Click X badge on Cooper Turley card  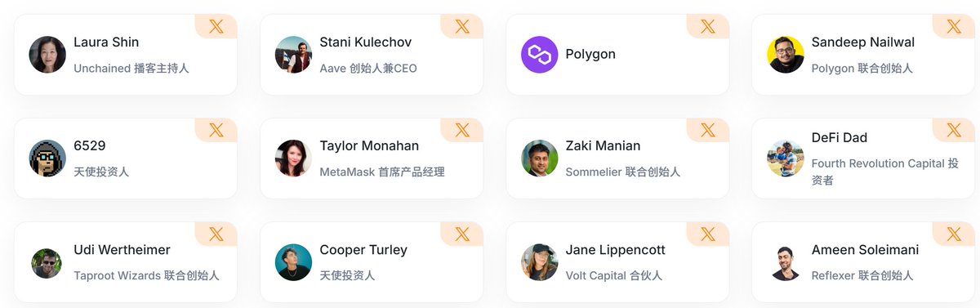pos(462,234)
